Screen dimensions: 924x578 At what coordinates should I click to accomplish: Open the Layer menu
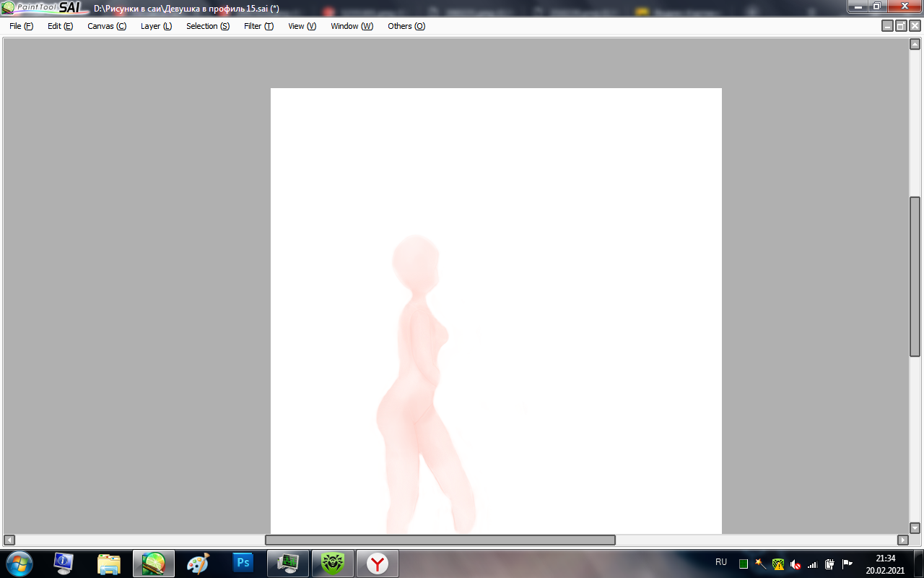(x=156, y=26)
